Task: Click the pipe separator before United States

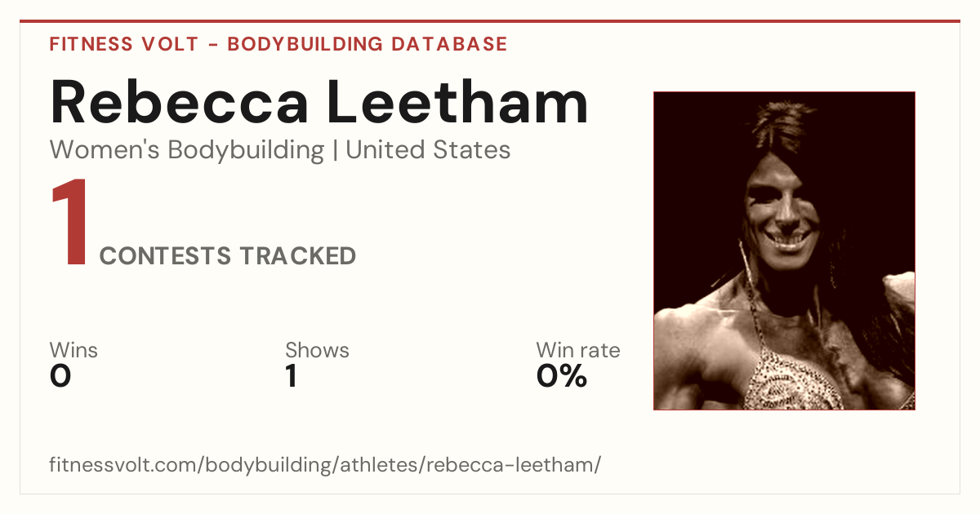Action: pyautogui.click(x=335, y=151)
